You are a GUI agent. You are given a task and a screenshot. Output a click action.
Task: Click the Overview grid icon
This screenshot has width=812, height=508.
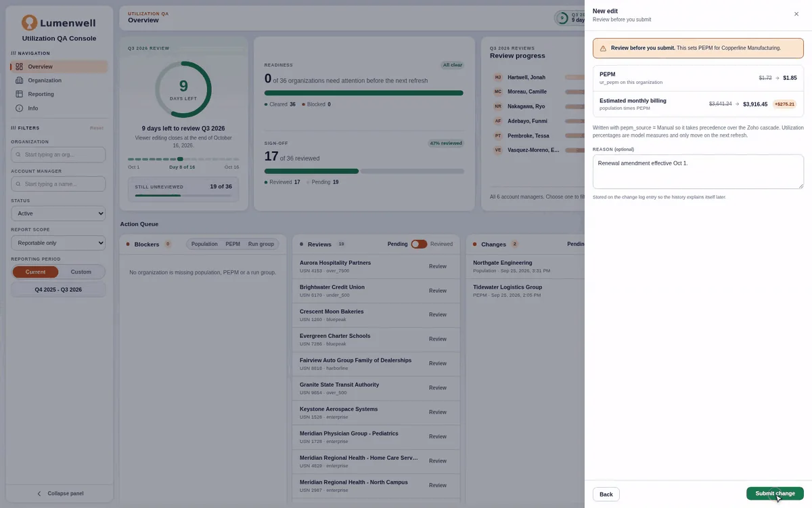coord(19,66)
